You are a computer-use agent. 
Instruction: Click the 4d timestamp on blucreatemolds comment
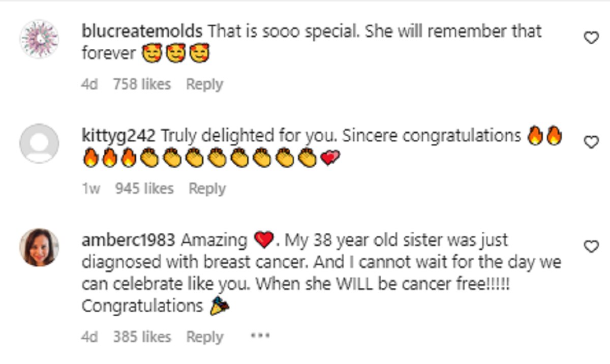(x=89, y=84)
